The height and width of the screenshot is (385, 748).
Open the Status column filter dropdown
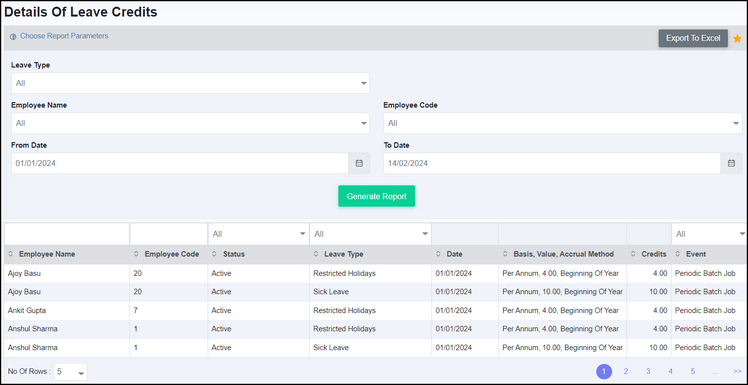coord(259,234)
